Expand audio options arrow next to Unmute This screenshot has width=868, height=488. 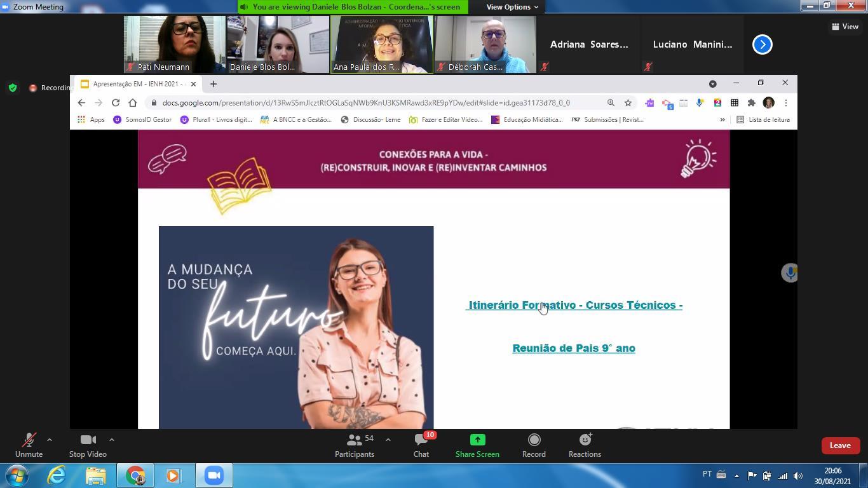pyautogui.click(x=50, y=440)
